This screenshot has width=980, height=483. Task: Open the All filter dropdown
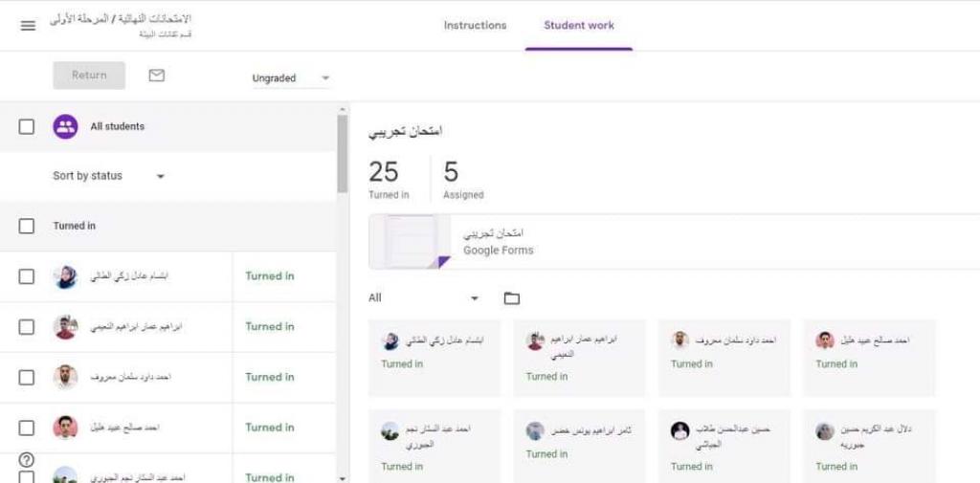pos(423,298)
